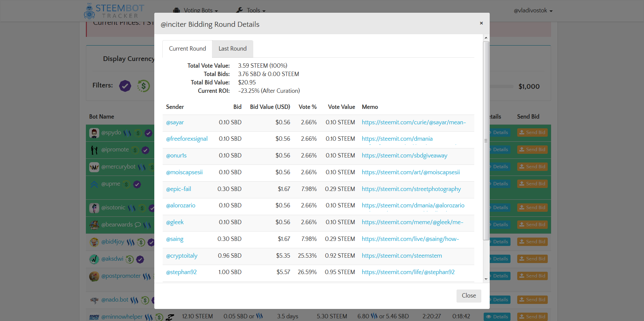This screenshot has height=321, width=644.
Task: Click the @postpromoter avatar
Action: click(94, 276)
